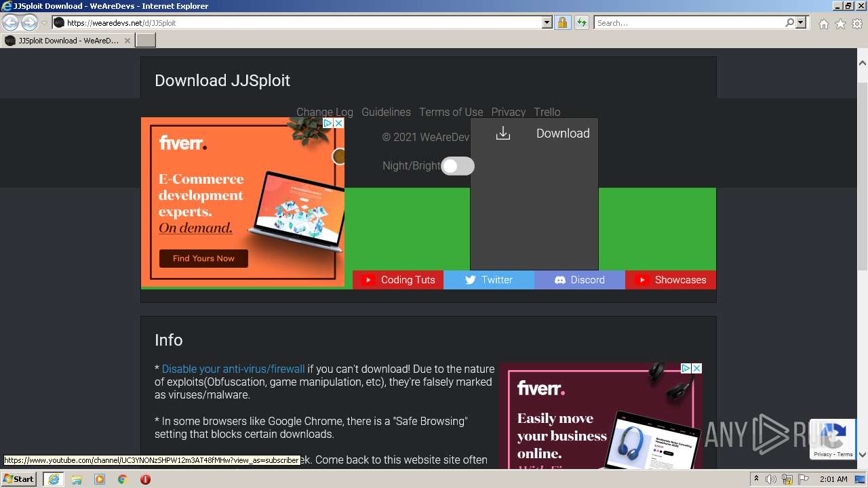Open the Twitter button
The height and width of the screenshot is (488, 868).
489,280
